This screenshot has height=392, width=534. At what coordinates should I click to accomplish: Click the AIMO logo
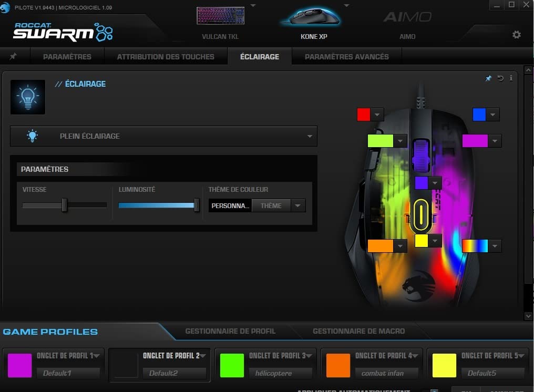pos(407,17)
